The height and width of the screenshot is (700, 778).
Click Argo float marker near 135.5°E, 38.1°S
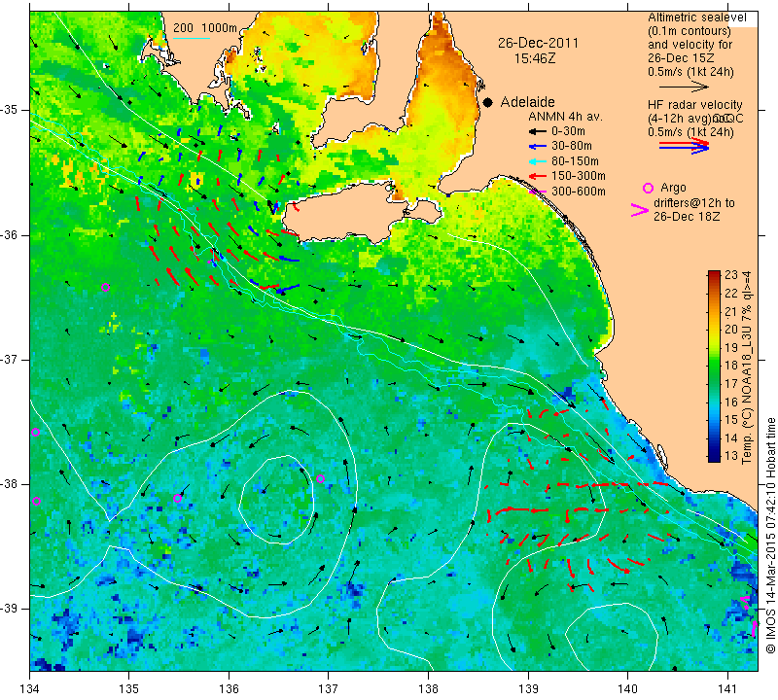pos(177,498)
